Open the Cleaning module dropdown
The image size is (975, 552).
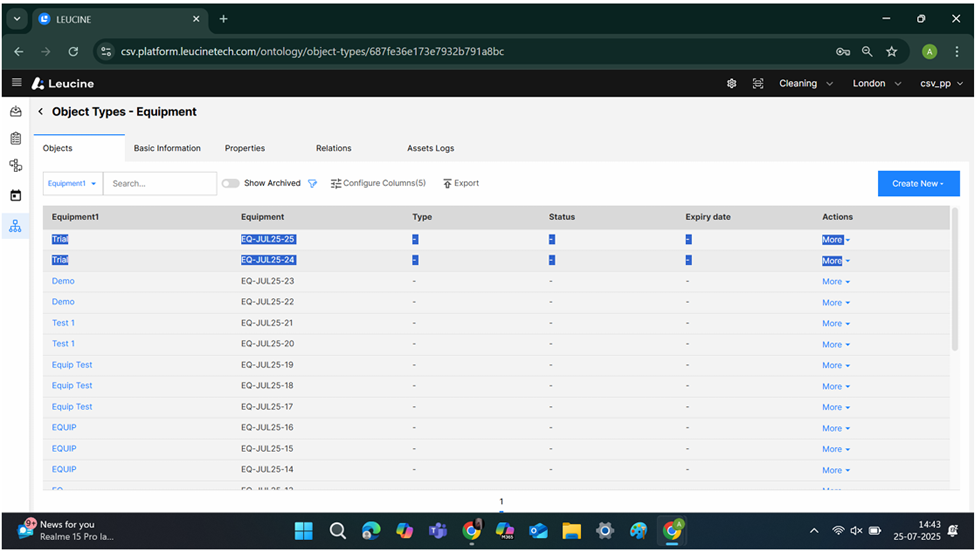click(805, 84)
